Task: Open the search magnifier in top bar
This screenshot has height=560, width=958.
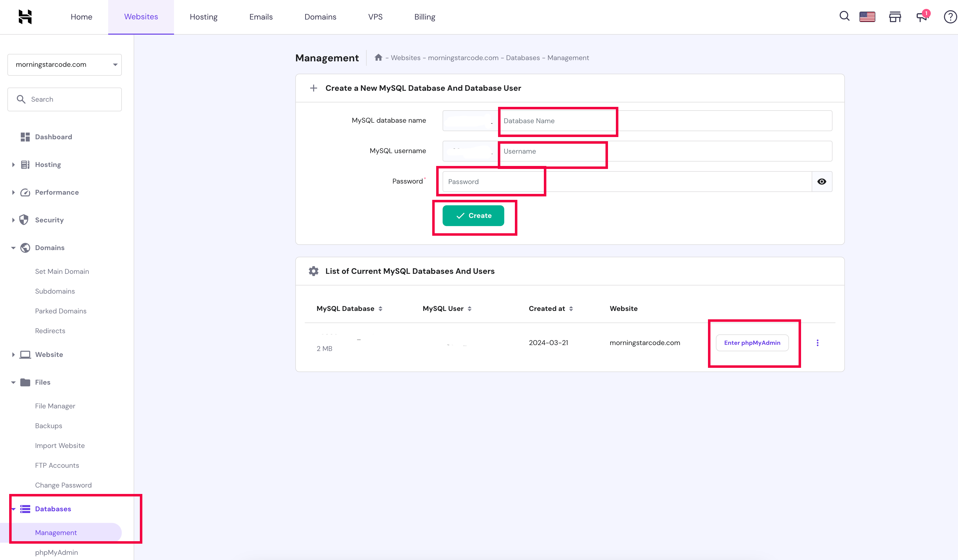Action: coord(844,16)
